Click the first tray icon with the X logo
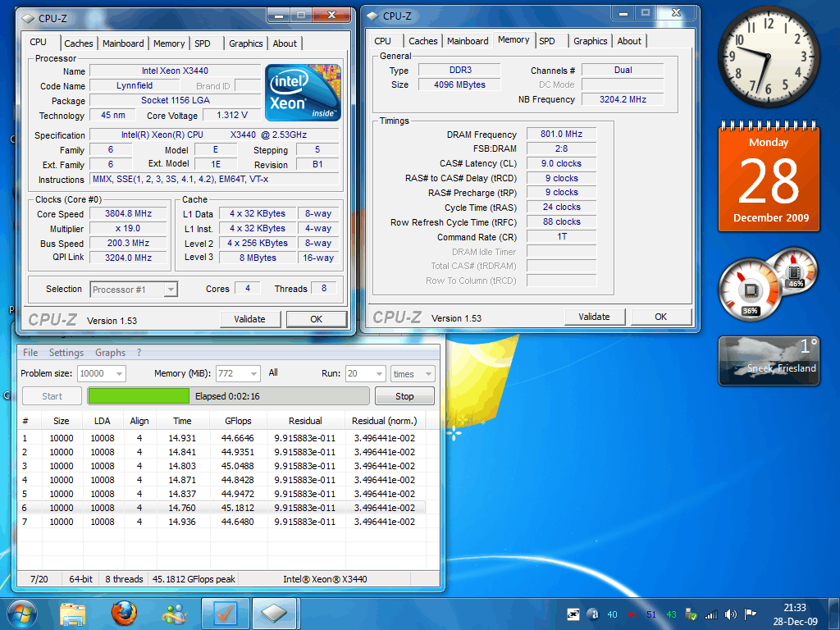The width and height of the screenshot is (840, 630). point(573,614)
